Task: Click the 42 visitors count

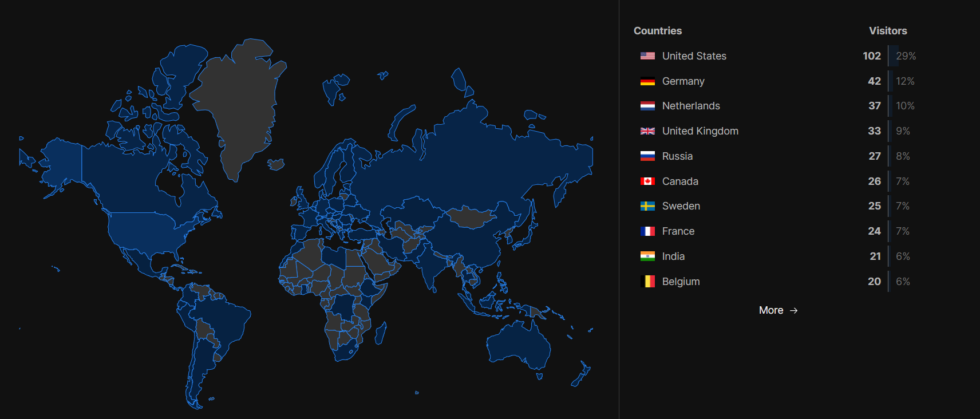Action: [874, 81]
